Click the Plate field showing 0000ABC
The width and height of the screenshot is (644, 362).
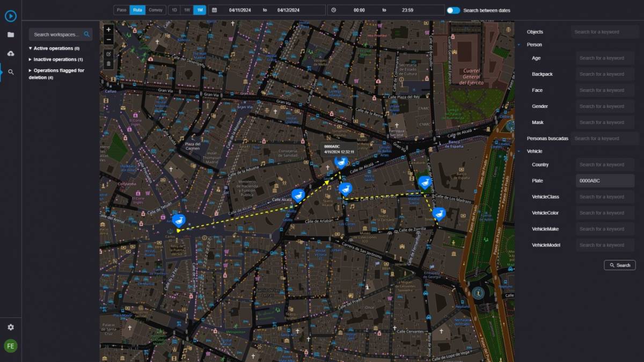[x=605, y=180]
